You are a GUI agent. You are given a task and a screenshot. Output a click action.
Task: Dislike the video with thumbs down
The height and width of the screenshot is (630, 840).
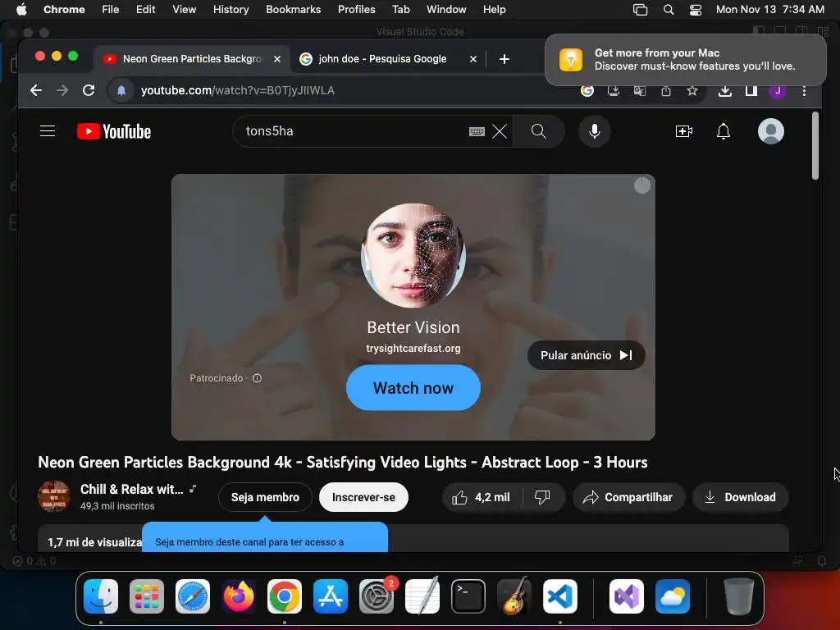pyautogui.click(x=543, y=497)
